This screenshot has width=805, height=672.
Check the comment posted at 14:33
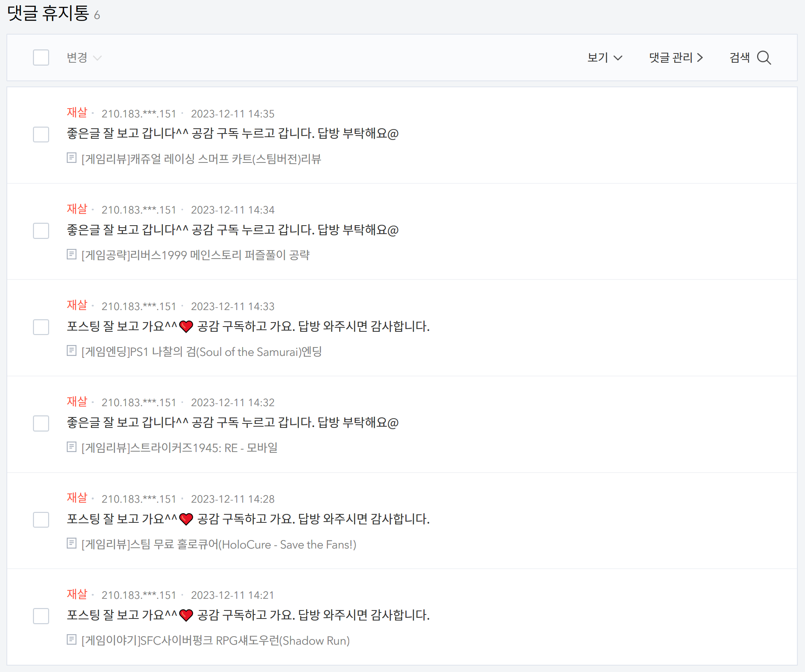pos(41,327)
